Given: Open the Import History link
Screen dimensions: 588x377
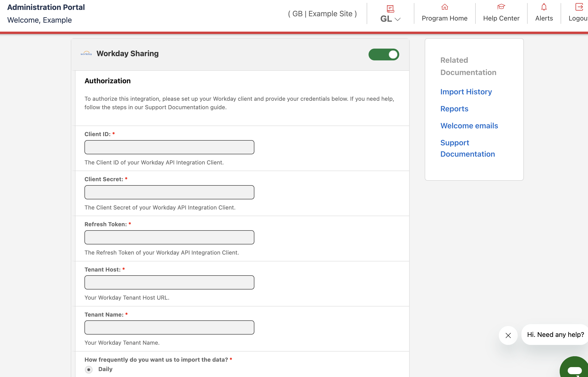Looking at the screenshot, I should (466, 92).
